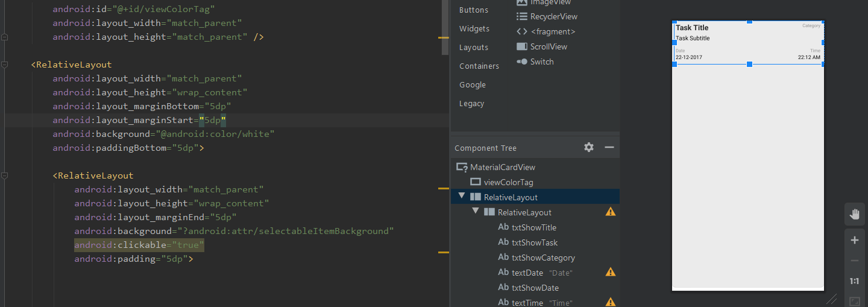Activate the pan hand tool
Screen dimensions: 868x307
854,214
